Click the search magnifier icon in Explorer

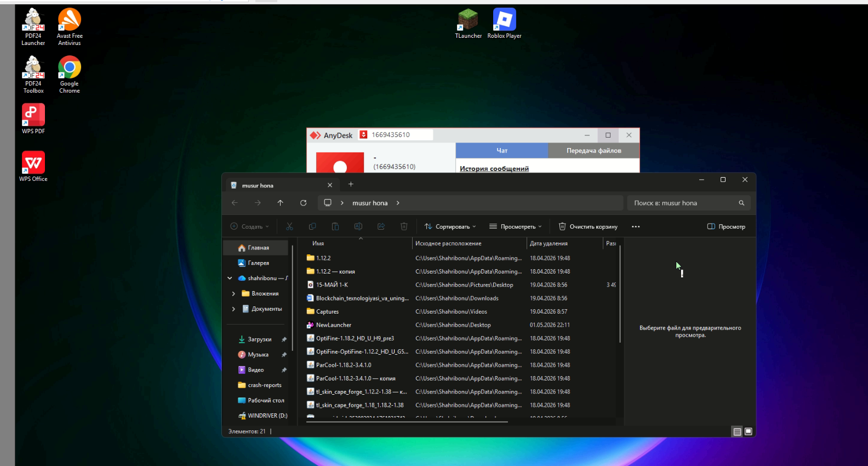(x=741, y=203)
